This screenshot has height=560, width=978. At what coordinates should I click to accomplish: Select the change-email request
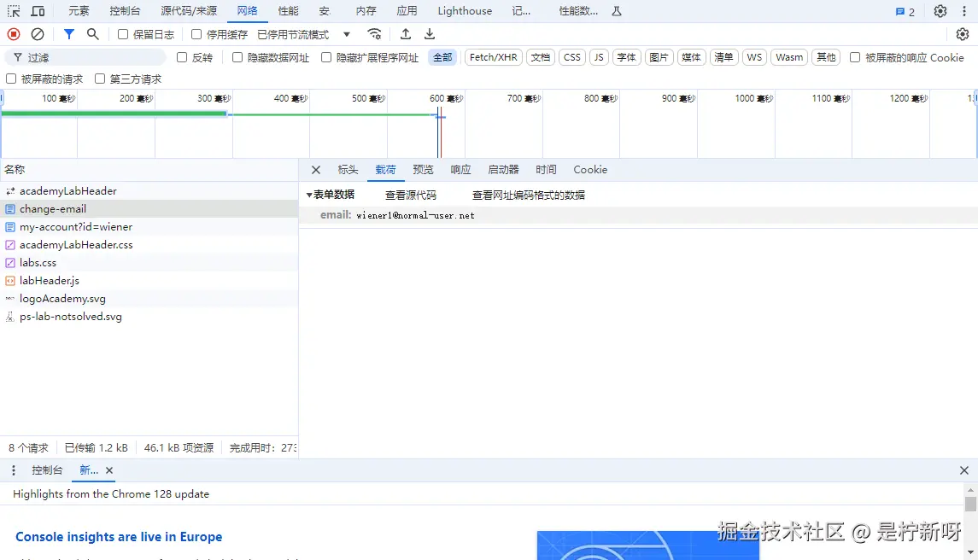point(149,209)
